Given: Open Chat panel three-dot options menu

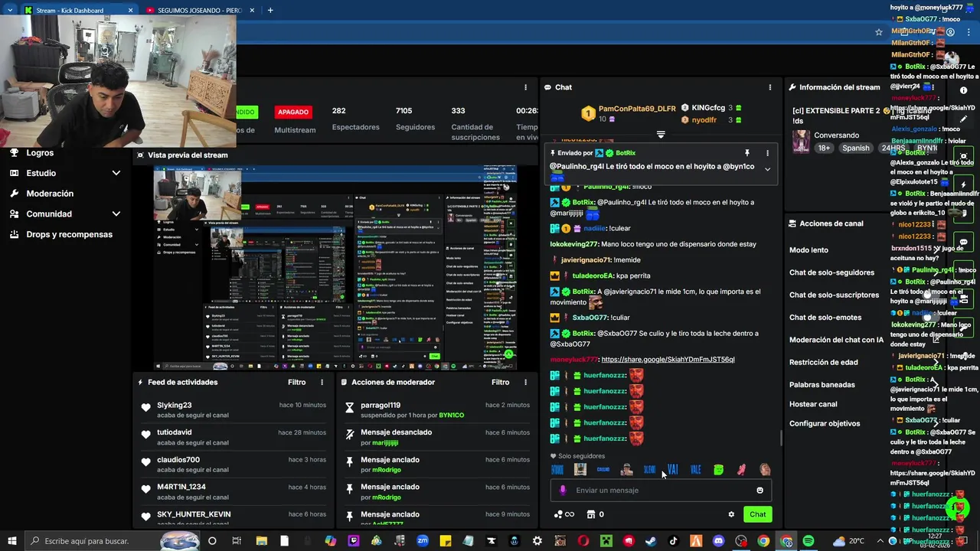Looking at the screenshot, I should pyautogui.click(x=769, y=87).
